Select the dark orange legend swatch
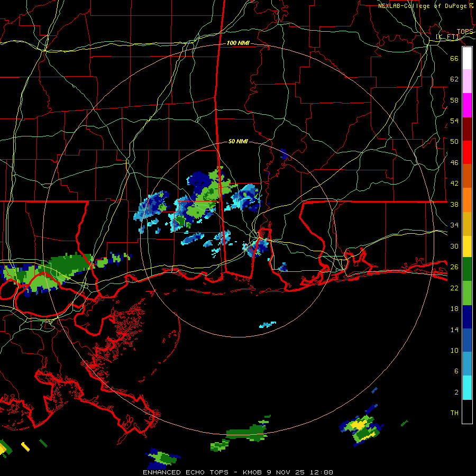Screen dimensions: 476x476 coord(467,176)
